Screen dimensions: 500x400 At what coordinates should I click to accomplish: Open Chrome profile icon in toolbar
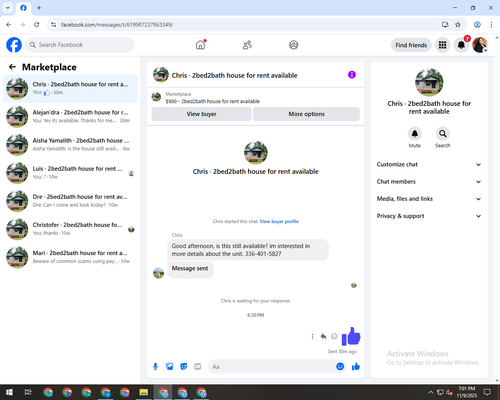477,25
